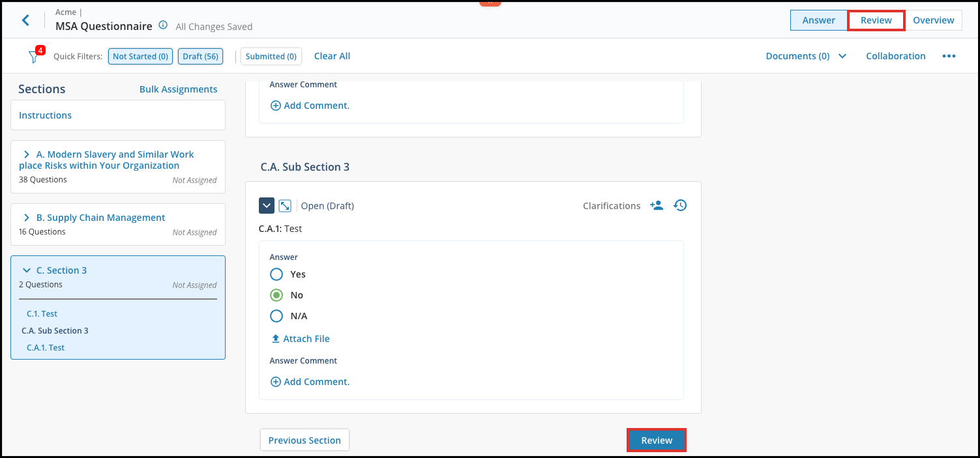This screenshot has height=458, width=980.
Task: Open the Documents (0) dropdown
Action: click(806, 56)
